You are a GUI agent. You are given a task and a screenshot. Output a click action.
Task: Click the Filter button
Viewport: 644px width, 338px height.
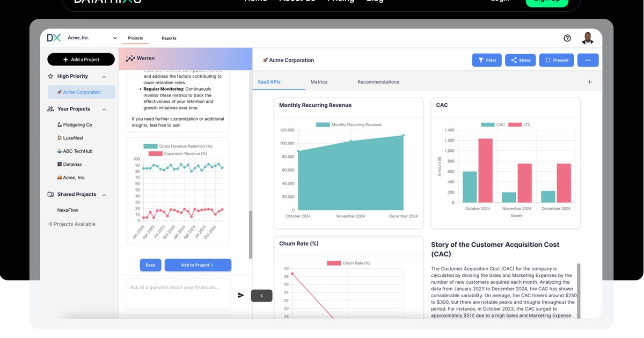(487, 60)
